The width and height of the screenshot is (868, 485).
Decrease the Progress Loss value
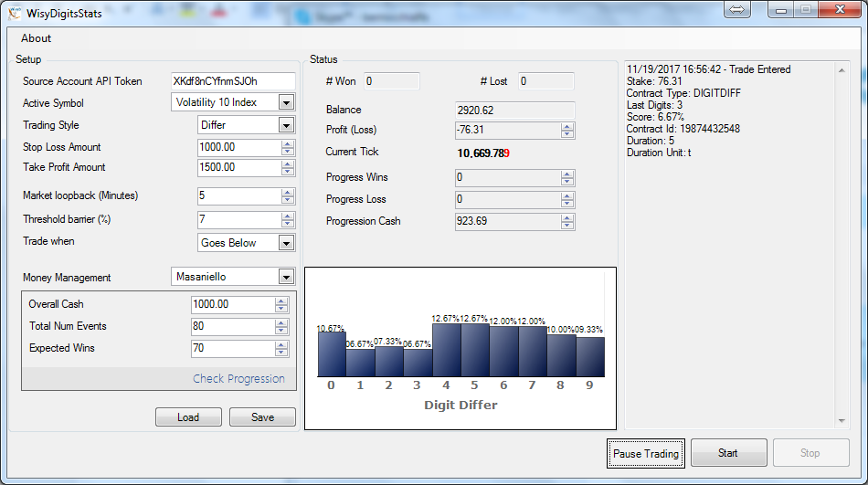tap(566, 204)
